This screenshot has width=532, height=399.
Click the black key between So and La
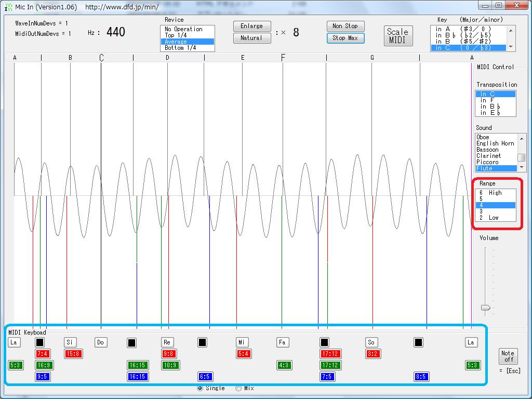(418, 342)
